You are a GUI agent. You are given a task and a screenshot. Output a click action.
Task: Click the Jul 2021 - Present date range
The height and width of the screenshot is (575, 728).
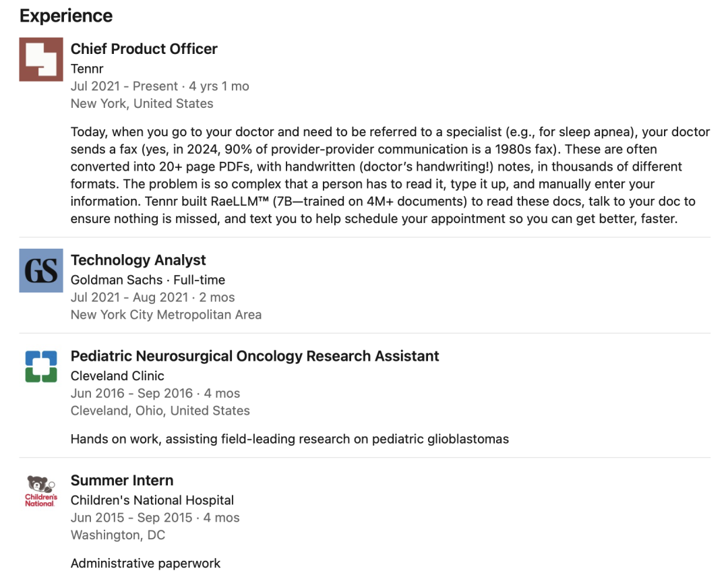(x=124, y=86)
